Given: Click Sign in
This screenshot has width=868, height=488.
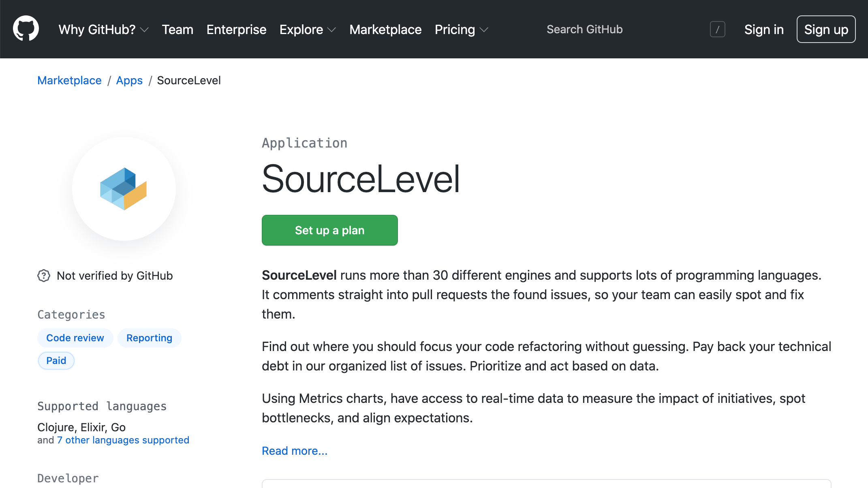Looking at the screenshot, I should coord(764,30).
